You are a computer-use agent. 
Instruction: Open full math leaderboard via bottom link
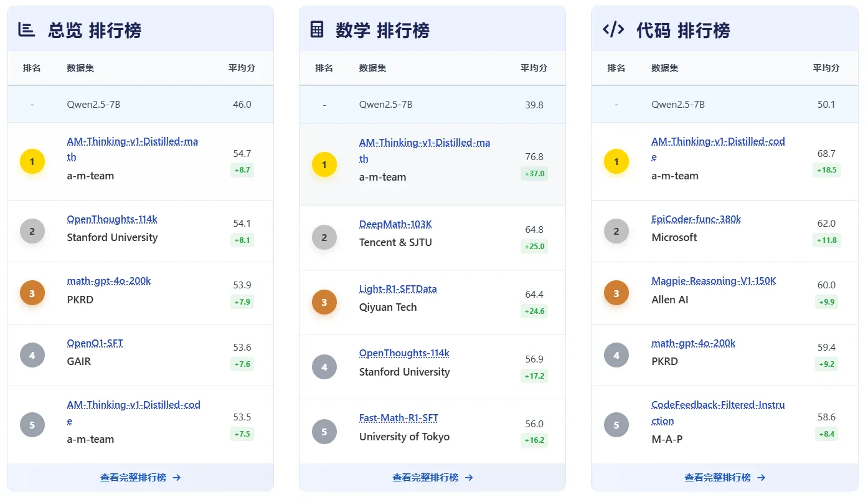tap(432, 478)
